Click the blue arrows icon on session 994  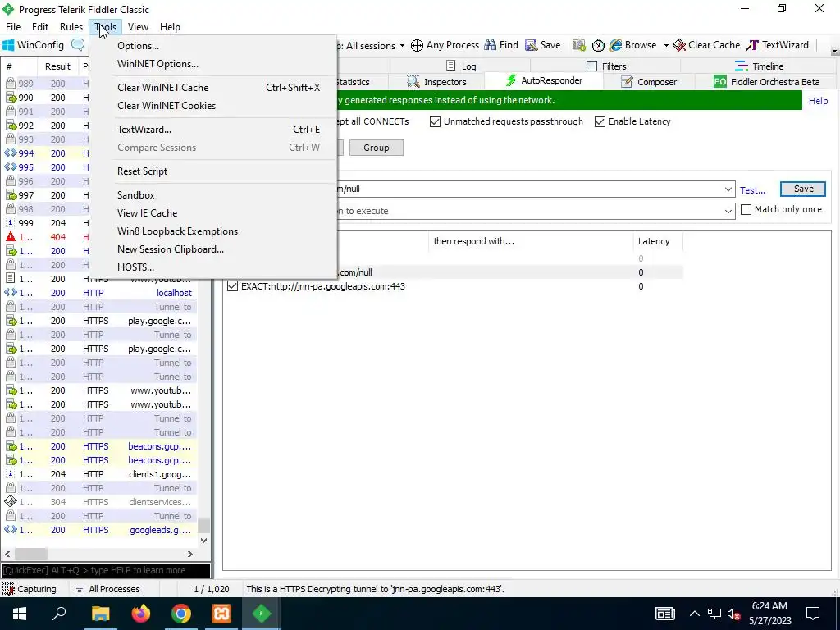coord(10,153)
